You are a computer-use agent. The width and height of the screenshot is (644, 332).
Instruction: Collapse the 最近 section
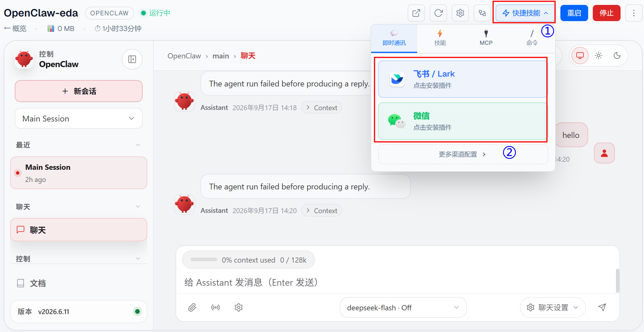[138, 145]
